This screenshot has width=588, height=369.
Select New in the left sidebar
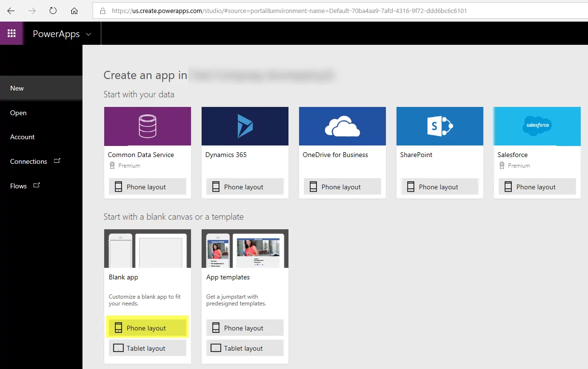tap(41, 88)
